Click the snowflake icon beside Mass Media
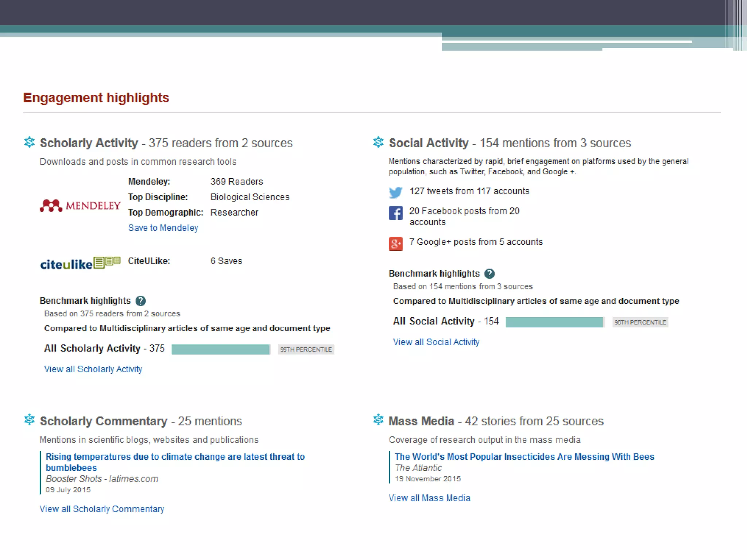747x560 pixels. pyautogui.click(x=378, y=420)
